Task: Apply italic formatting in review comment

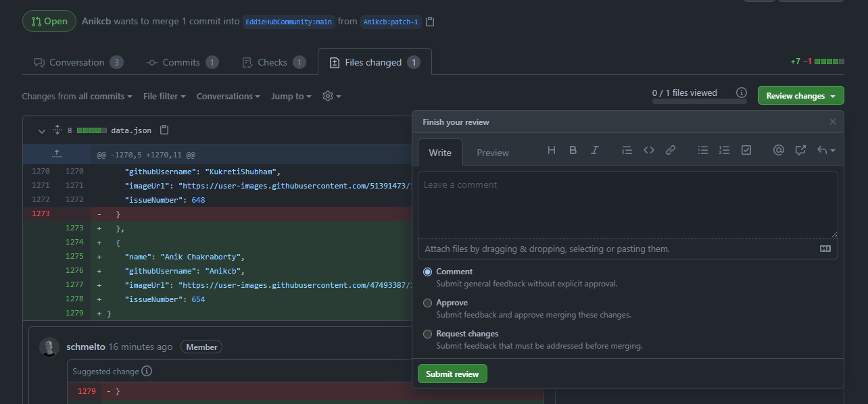Action: [x=595, y=151]
